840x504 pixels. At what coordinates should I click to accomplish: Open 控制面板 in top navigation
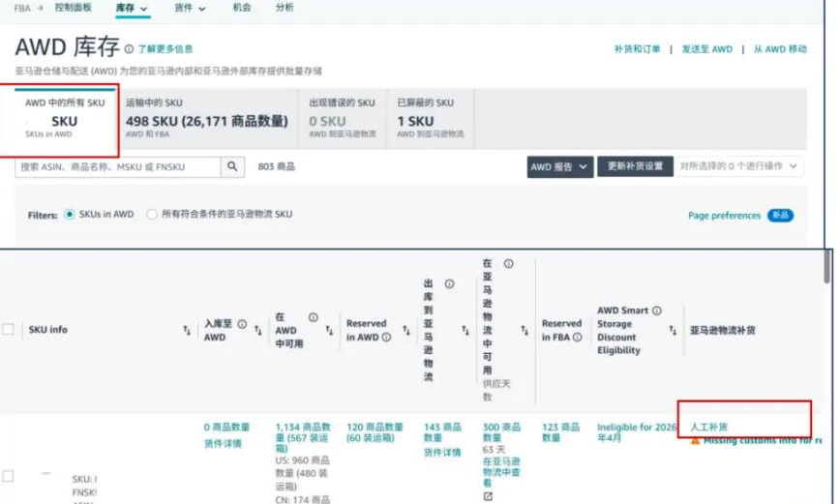pos(73,8)
